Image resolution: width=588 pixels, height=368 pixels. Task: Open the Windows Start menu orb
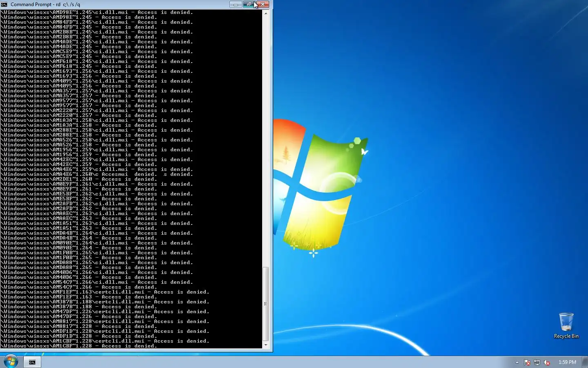click(11, 362)
